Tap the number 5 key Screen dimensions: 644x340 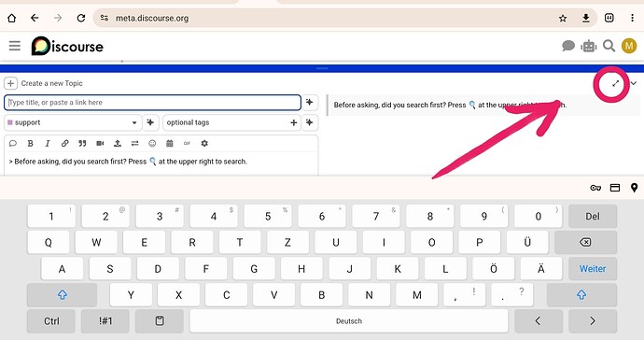coord(268,217)
